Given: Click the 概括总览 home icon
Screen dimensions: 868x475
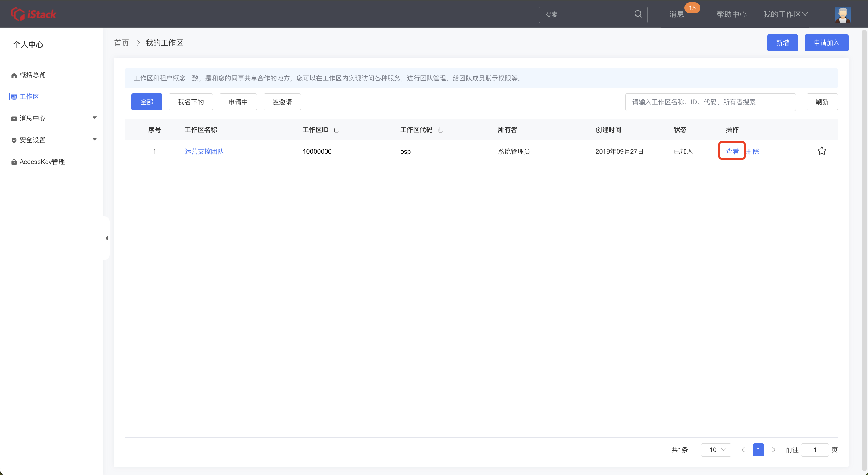Looking at the screenshot, I should tap(14, 75).
